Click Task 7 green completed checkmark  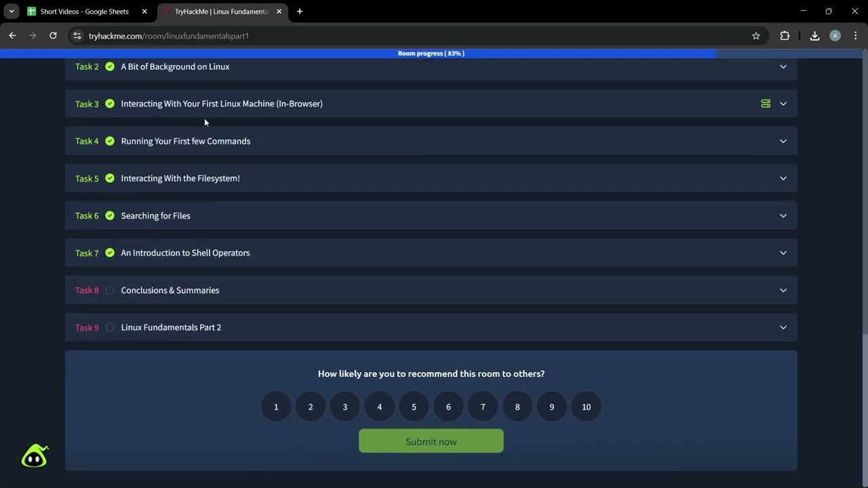[110, 253]
